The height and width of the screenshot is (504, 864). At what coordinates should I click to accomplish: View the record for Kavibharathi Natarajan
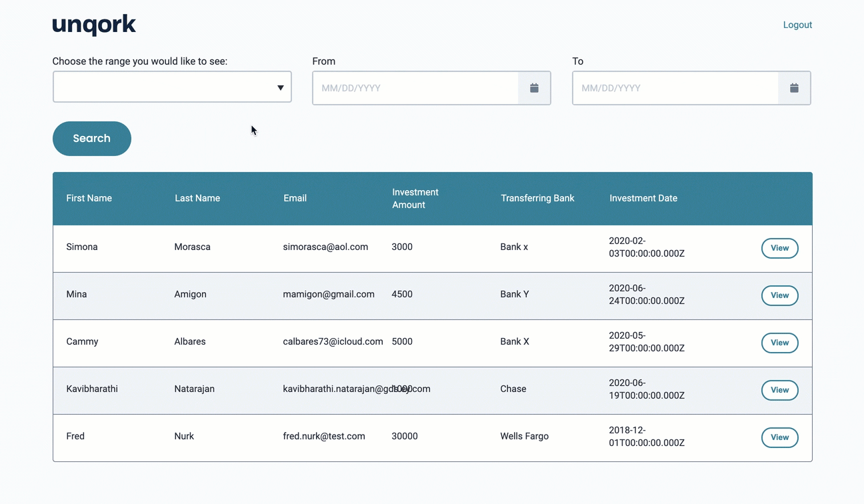[x=780, y=390]
